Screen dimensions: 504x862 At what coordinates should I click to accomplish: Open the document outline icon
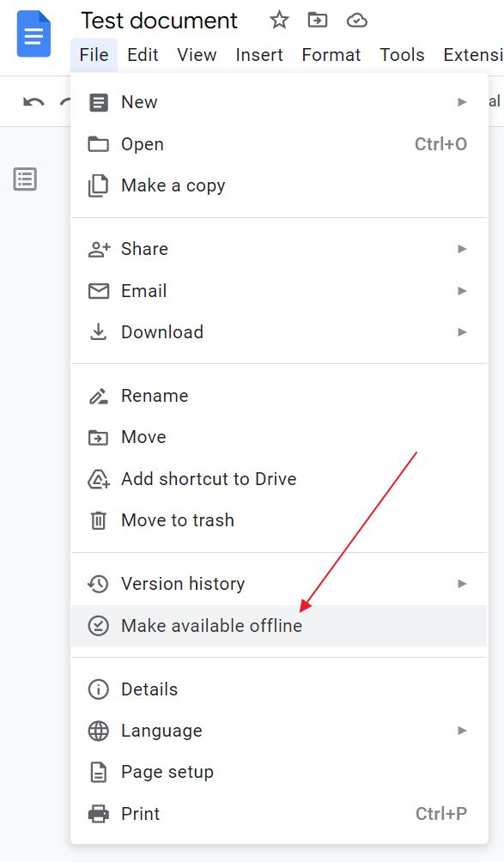[25, 179]
